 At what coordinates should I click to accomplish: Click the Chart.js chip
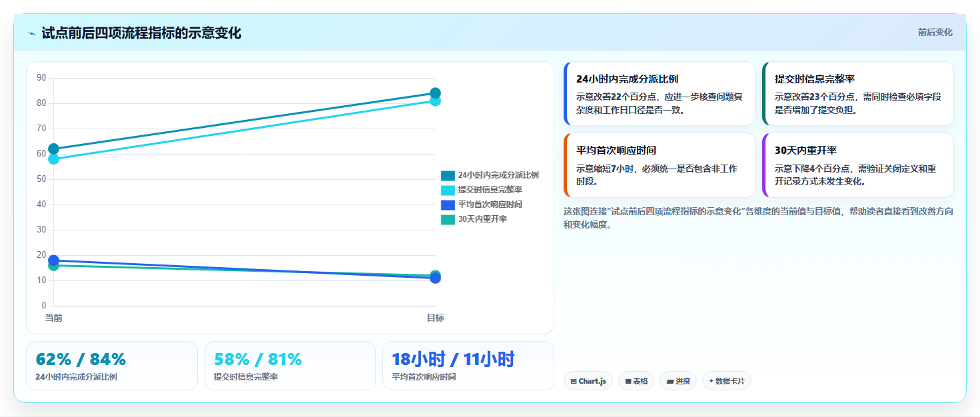click(588, 381)
